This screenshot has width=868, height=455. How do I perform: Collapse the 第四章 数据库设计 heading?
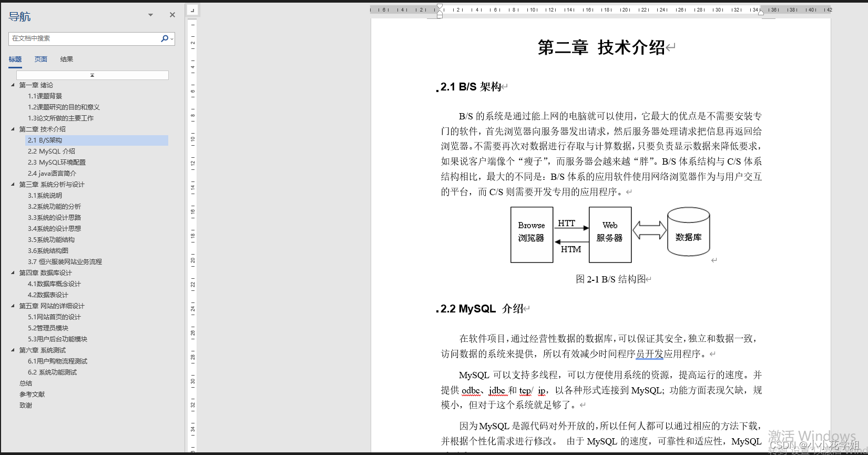pyautogui.click(x=13, y=272)
